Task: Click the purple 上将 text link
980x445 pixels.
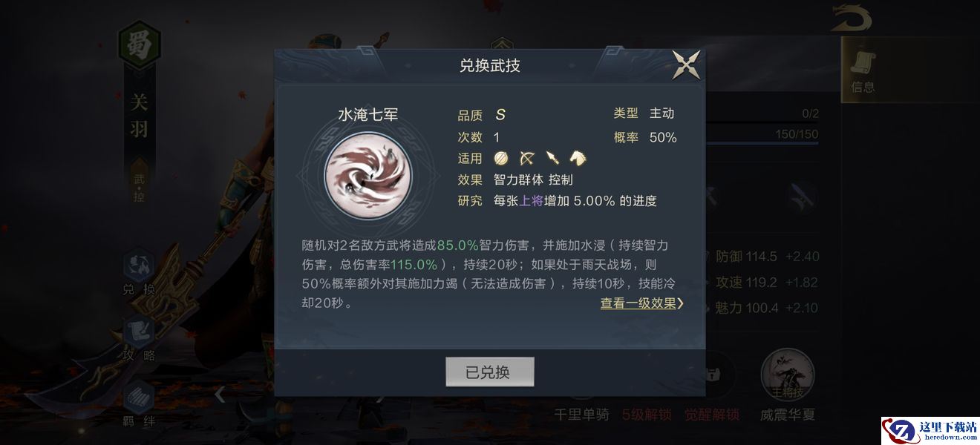Action: click(x=531, y=201)
